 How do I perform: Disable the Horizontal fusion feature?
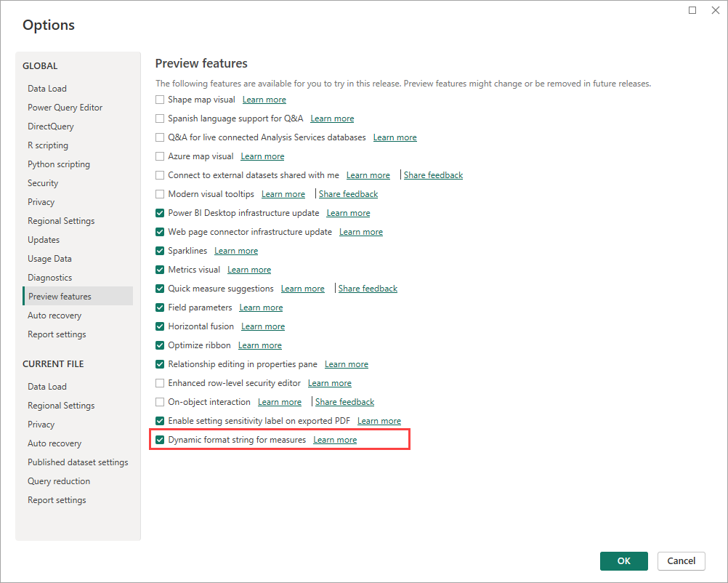pos(160,326)
